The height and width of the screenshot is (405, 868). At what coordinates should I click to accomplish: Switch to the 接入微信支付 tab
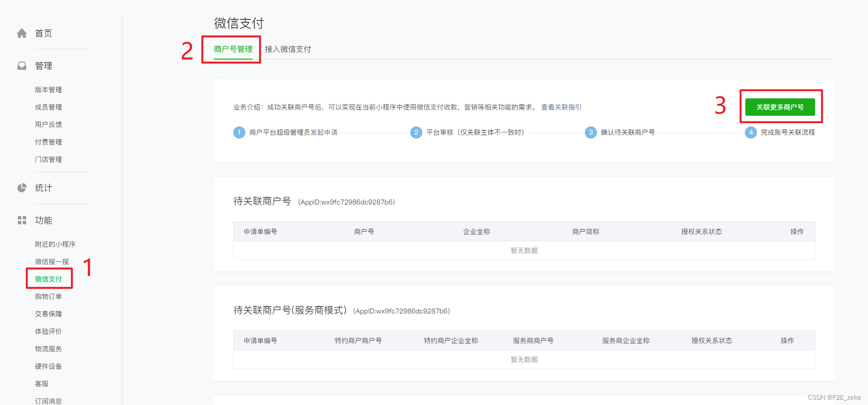pos(288,49)
